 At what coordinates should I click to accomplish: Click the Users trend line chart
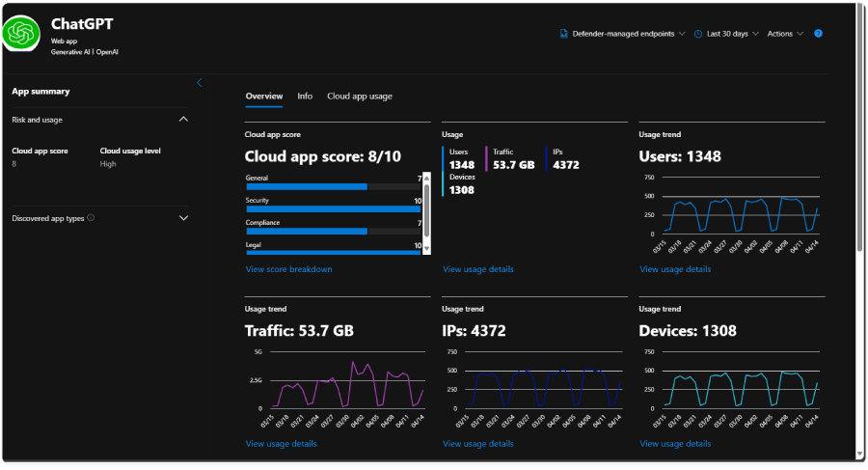tap(740, 214)
